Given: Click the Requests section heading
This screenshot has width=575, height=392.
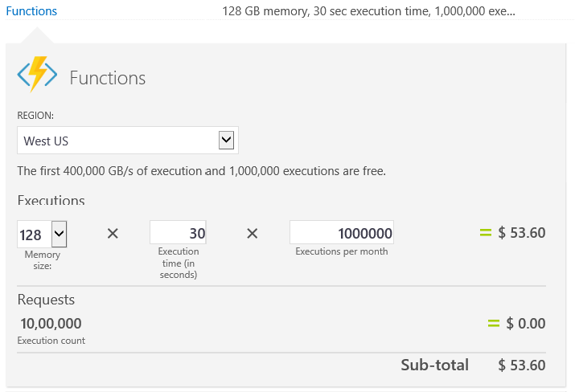Looking at the screenshot, I should click(x=46, y=300).
